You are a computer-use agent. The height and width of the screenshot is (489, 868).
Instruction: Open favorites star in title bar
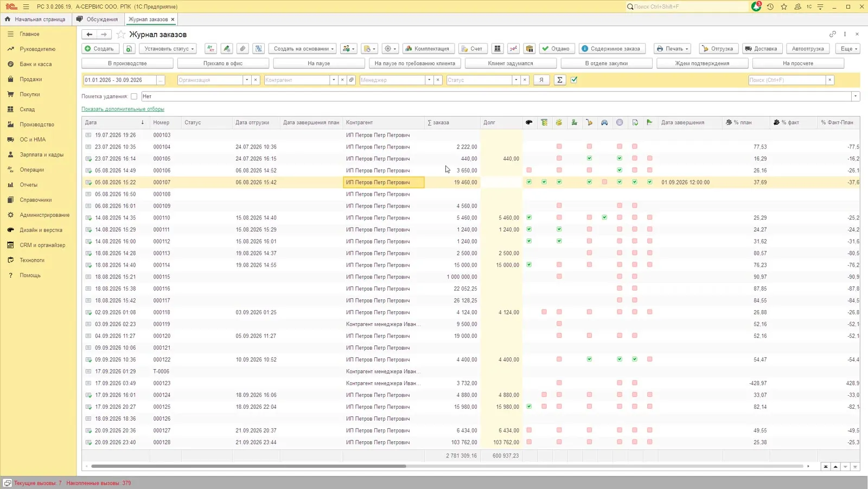coord(784,7)
